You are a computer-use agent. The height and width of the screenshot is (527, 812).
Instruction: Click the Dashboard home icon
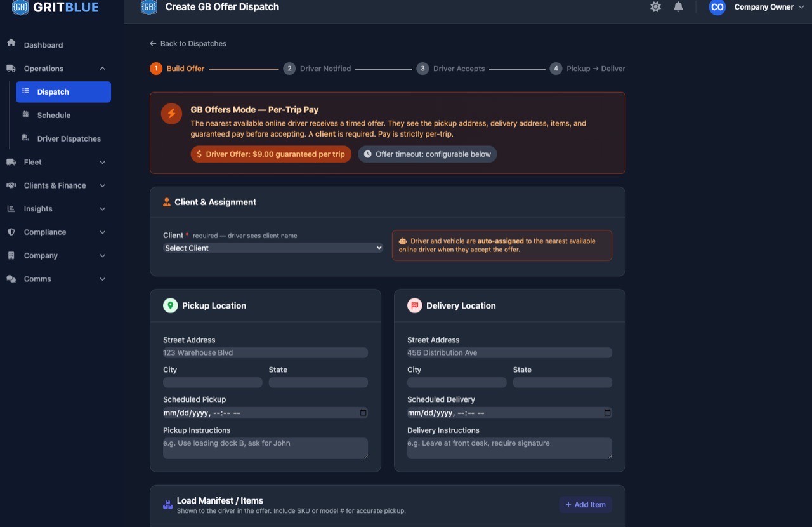point(11,43)
